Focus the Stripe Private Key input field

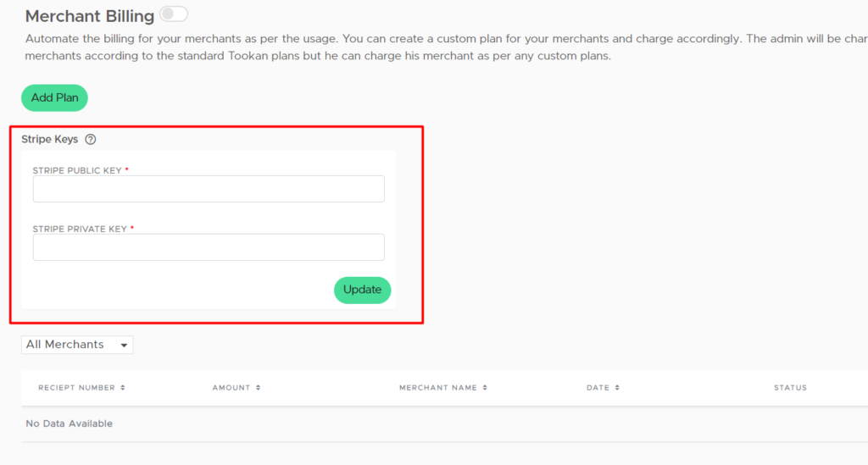(209, 247)
